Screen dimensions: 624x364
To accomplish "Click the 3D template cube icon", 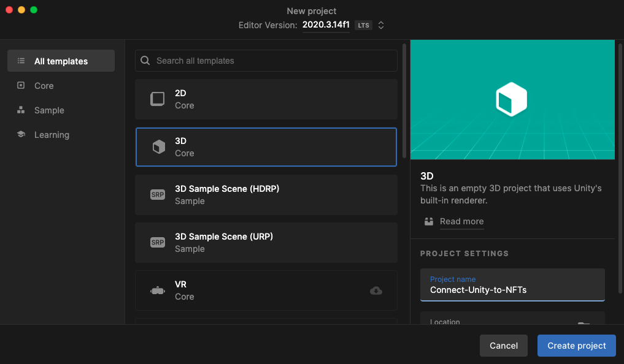I will pyautogui.click(x=159, y=146).
